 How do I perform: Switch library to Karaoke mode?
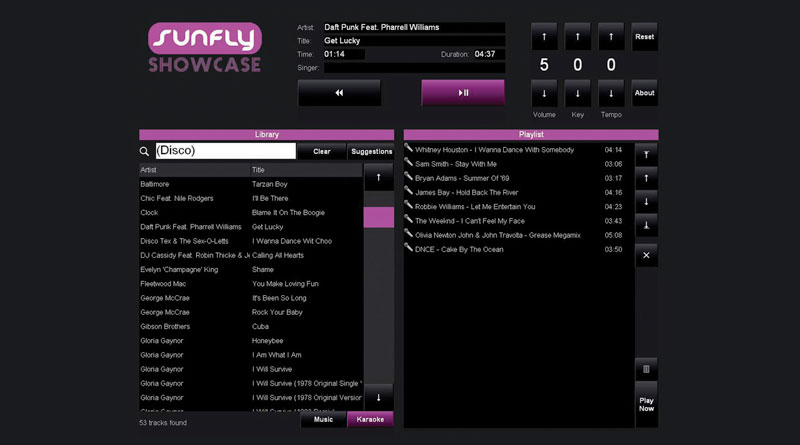[370, 419]
